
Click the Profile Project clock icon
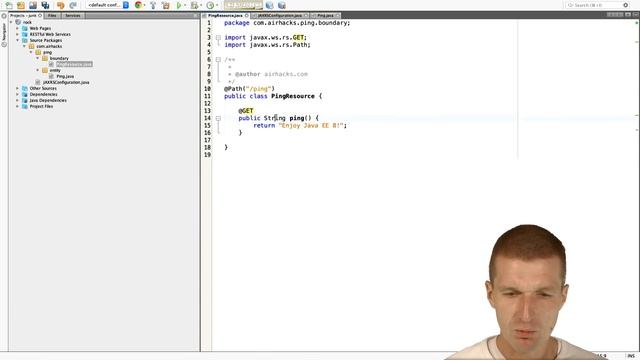click(210, 5)
